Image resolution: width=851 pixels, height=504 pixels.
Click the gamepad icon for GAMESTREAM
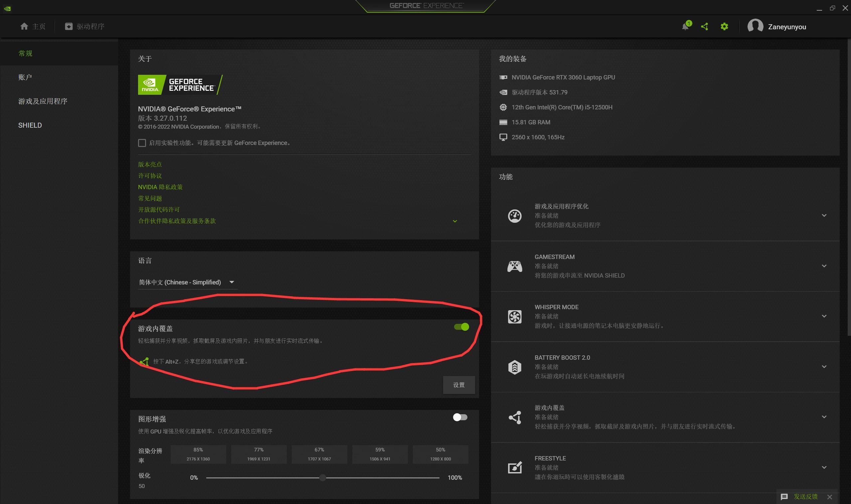coord(515,266)
